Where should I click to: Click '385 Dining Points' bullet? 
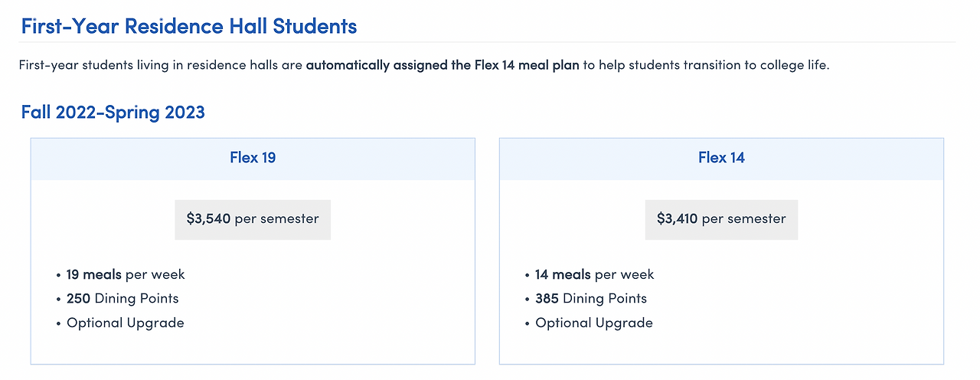tap(591, 299)
